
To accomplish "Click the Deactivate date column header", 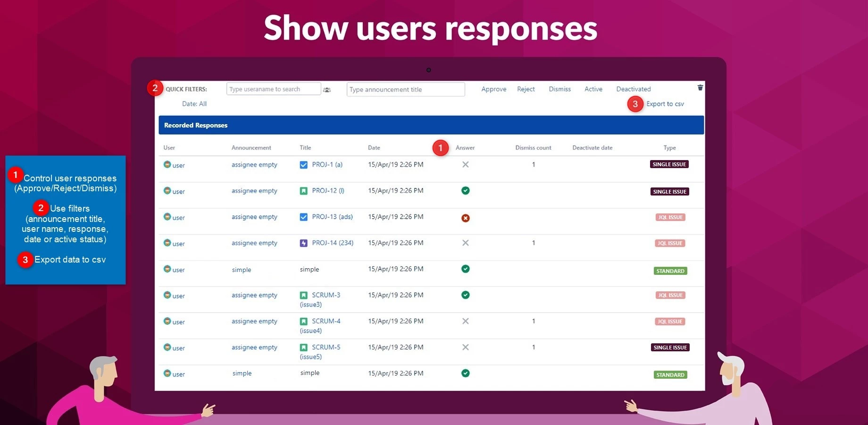I will [593, 148].
